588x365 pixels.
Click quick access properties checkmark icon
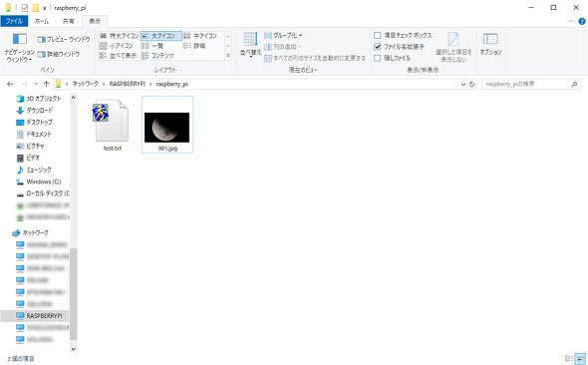tap(24, 8)
